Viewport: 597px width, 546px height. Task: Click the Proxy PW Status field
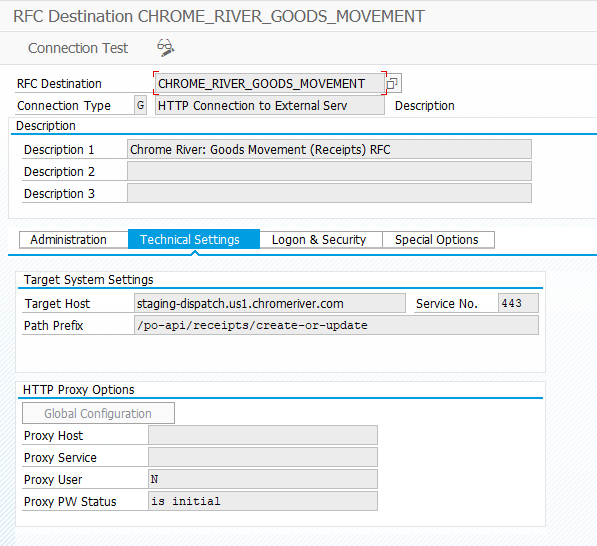pyautogui.click(x=263, y=501)
